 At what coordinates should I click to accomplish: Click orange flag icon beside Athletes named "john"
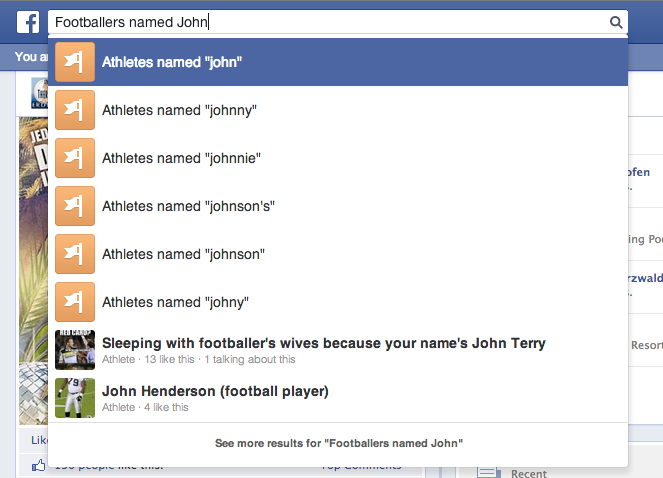(75, 62)
